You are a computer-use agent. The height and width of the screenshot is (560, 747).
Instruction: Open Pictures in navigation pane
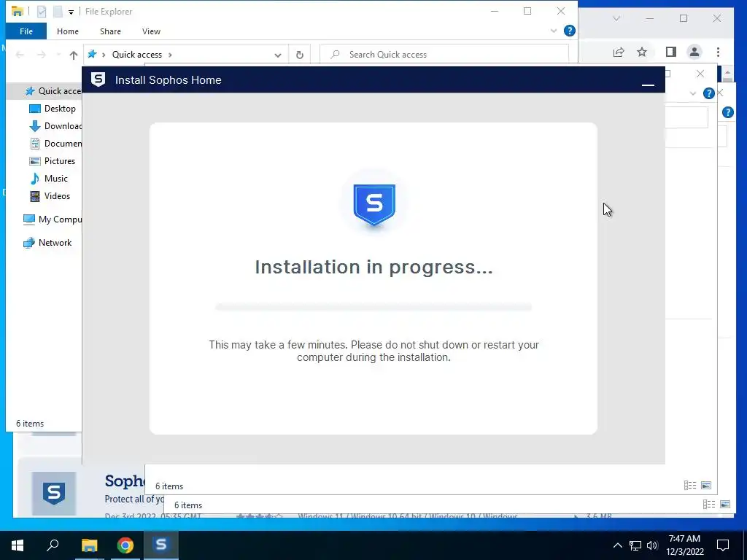(x=53, y=161)
